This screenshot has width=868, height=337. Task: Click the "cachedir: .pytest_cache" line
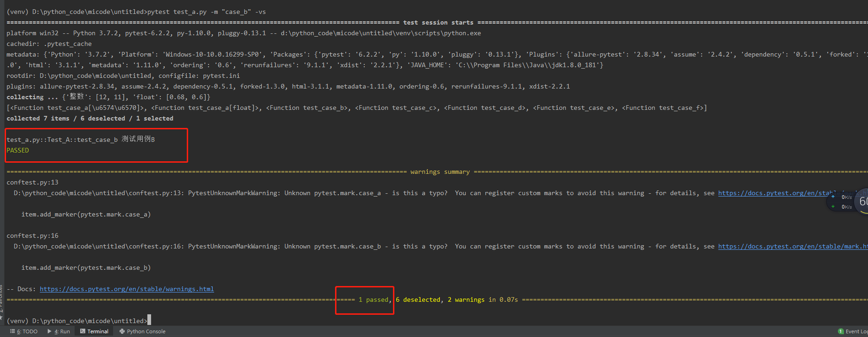[x=49, y=44]
